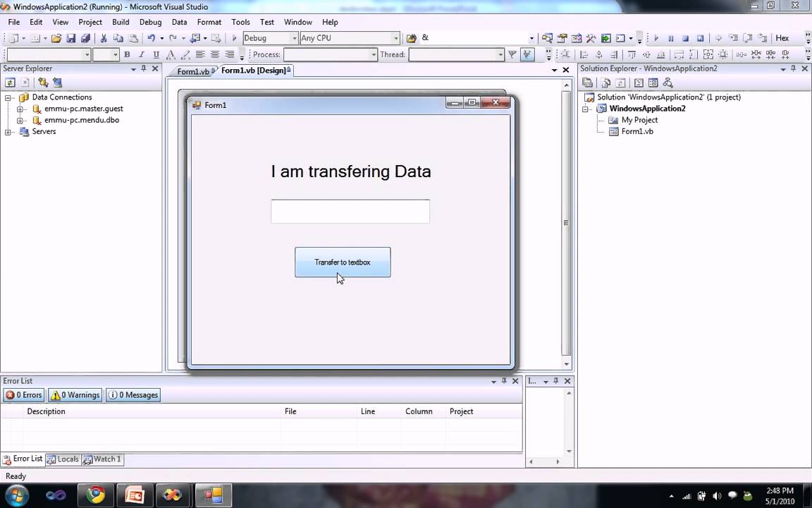Open the Tools menu

pyautogui.click(x=240, y=23)
